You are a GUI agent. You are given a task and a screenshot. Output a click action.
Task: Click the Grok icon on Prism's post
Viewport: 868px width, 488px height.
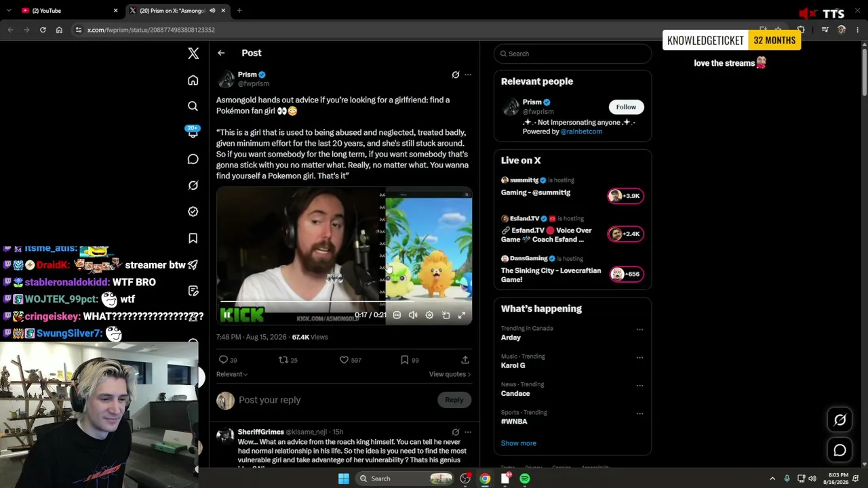pyautogui.click(x=456, y=75)
